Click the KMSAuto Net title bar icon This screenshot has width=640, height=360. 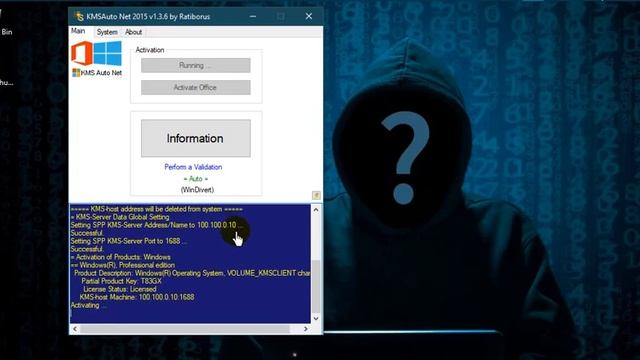78,16
